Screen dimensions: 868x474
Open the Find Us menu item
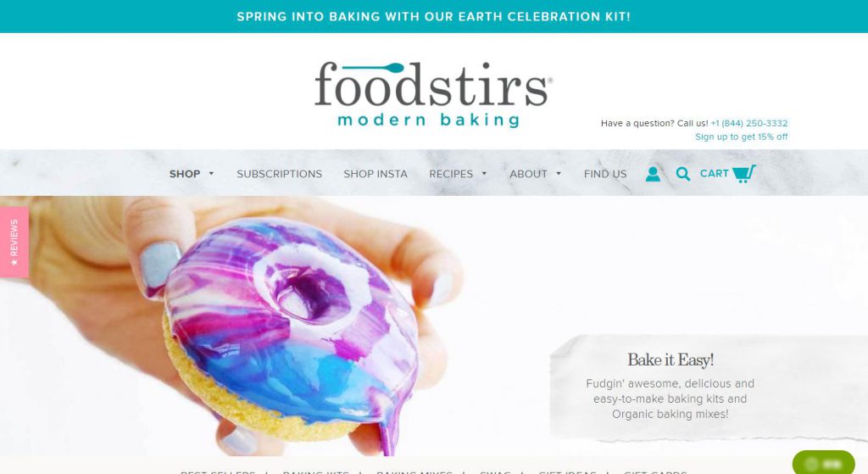click(605, 174)
